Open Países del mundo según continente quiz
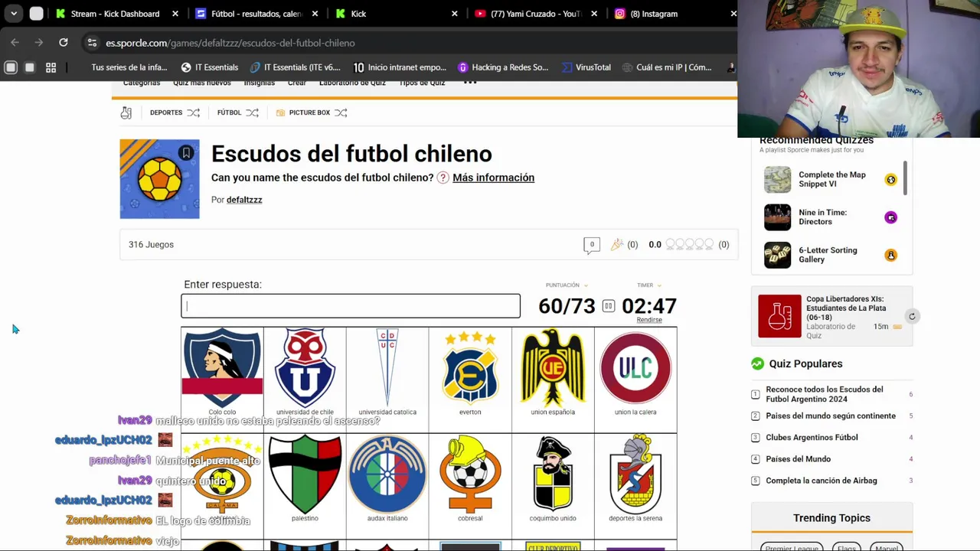 831,416
